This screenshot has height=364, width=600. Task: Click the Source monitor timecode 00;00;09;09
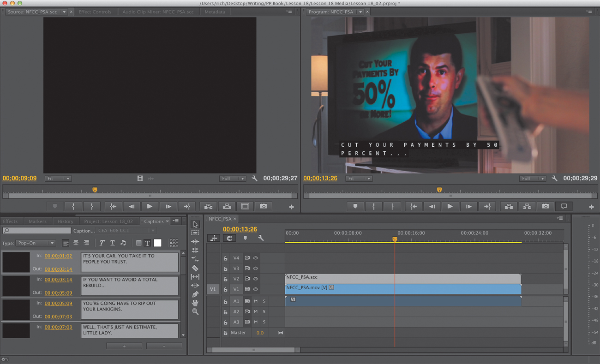[x=19, y=178]
